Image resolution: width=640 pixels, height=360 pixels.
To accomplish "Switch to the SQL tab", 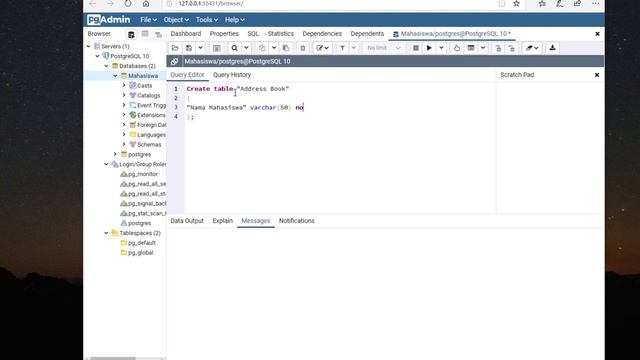I will [253, 33].
